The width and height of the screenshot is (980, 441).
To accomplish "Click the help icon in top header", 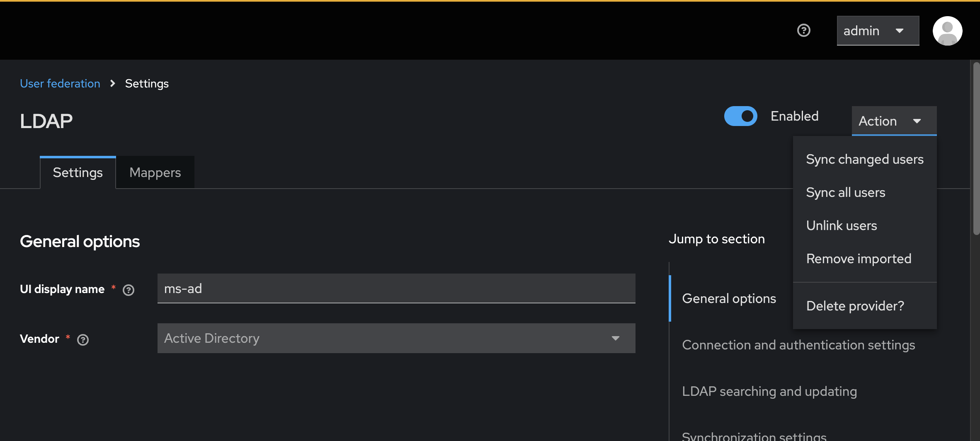I will pyautogui.click(x=803, y=31).
